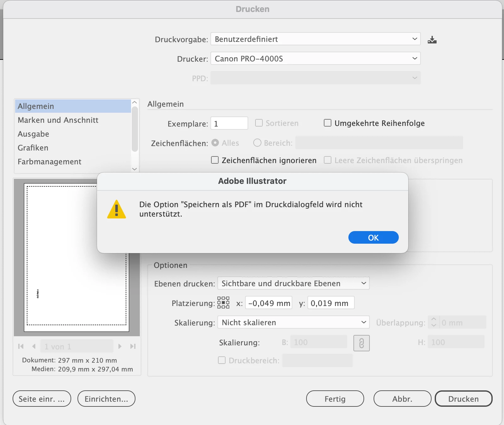
Task: Click the Überlappung 0 mm field
Action: click(x=462, y=322)
